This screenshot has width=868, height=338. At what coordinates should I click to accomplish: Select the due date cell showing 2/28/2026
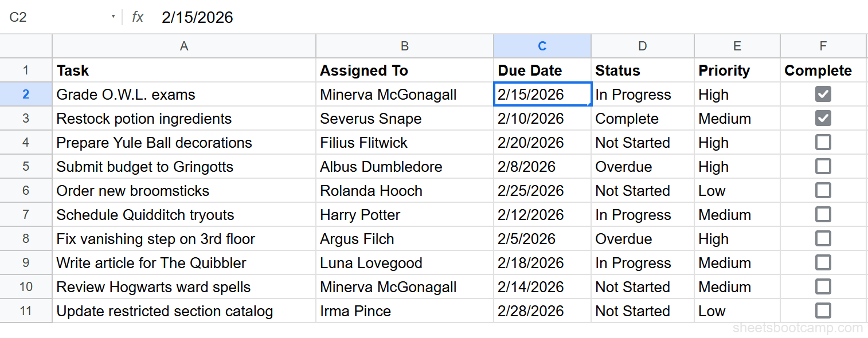click(541, 311)
